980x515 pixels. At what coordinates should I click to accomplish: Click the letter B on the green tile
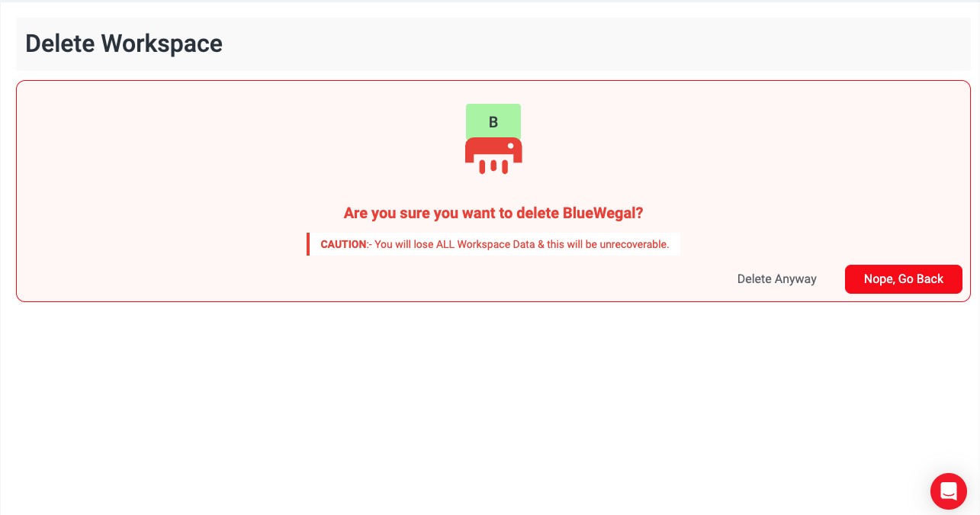point(493,122)
